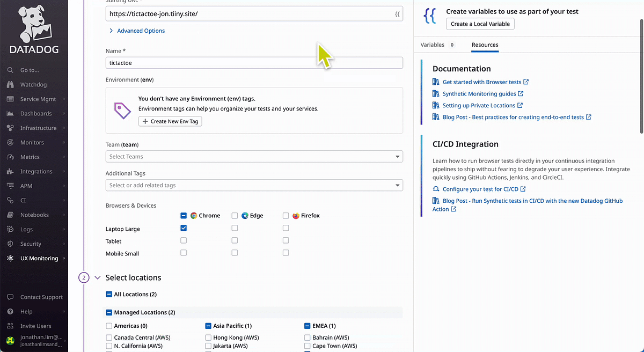Click the Metrics gauge icon
The image size is (644, 352).
tap(10, 157)
